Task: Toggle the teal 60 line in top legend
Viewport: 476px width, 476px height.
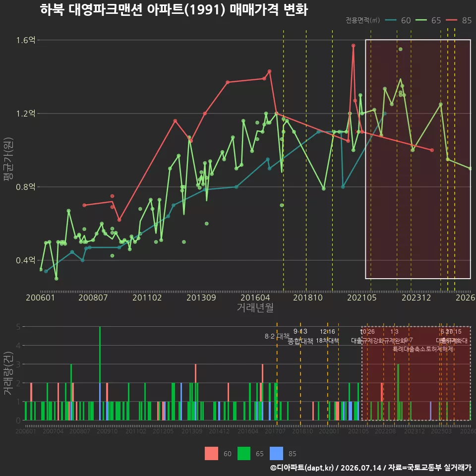Action: coord(398,20)
